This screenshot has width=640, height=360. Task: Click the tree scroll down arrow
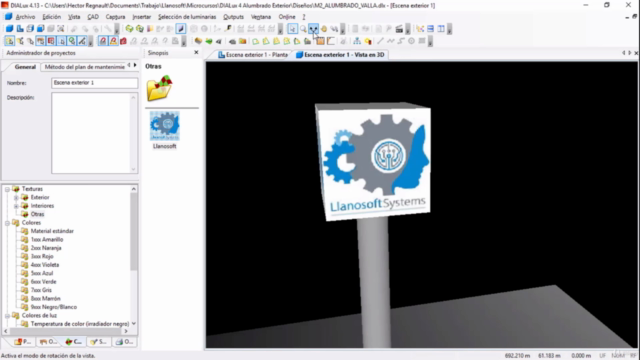(133, 324)
